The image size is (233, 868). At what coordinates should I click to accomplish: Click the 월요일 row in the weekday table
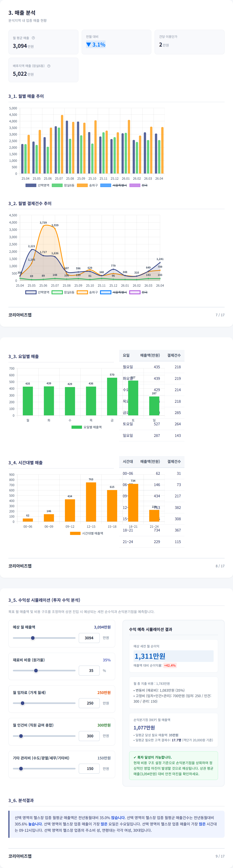coord(152,367)
